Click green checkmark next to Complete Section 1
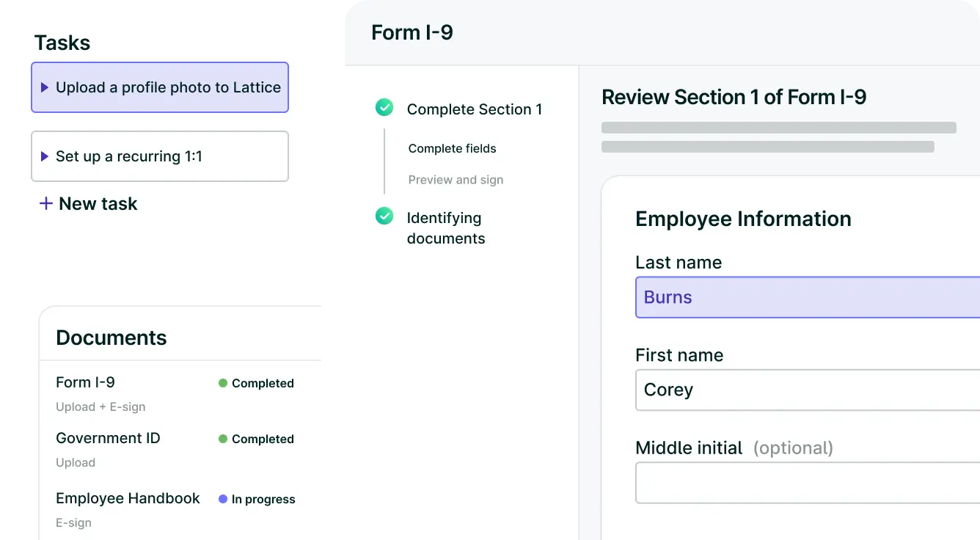Screen dimensions: 980x540 point(384,108)
